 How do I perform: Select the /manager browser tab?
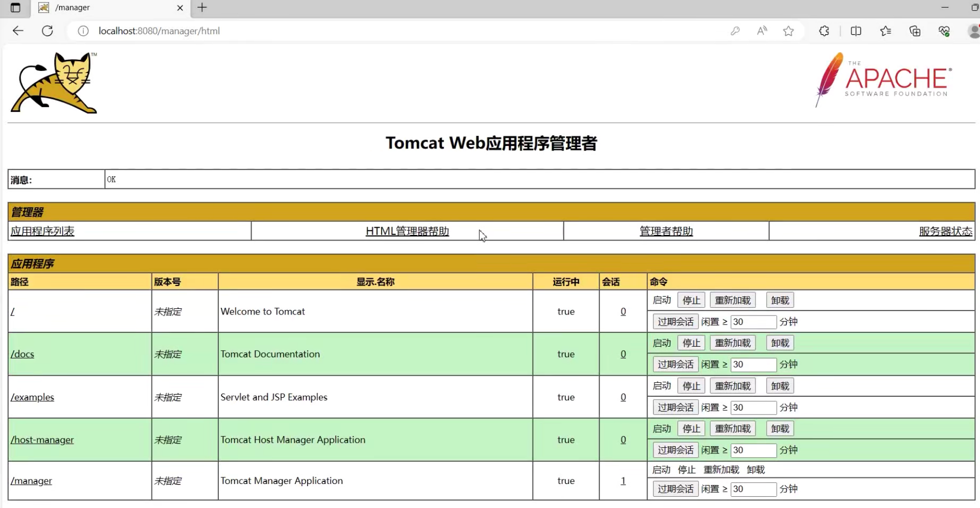point(111,8)
